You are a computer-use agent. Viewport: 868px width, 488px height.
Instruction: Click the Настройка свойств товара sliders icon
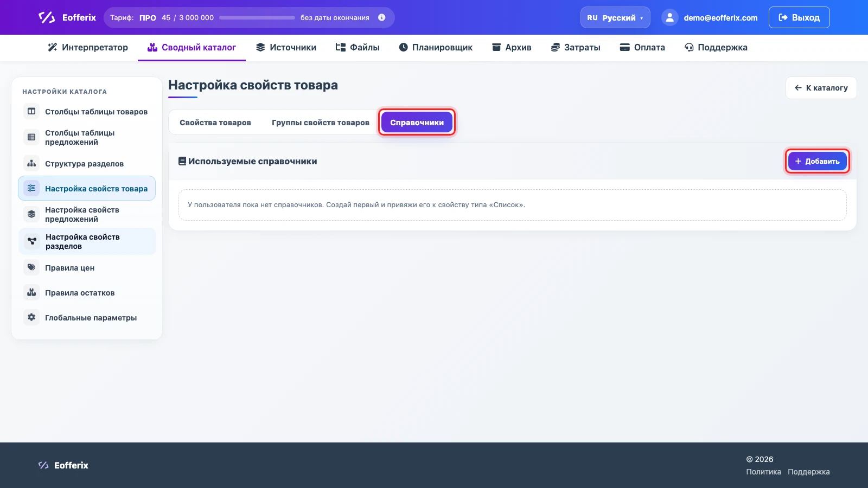click(x=31, y=188)
